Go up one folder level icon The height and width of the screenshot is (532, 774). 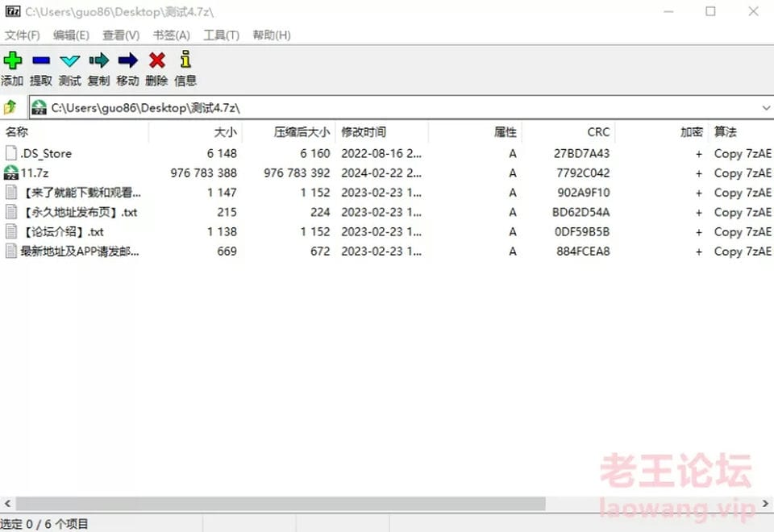(x=10, y=106)
